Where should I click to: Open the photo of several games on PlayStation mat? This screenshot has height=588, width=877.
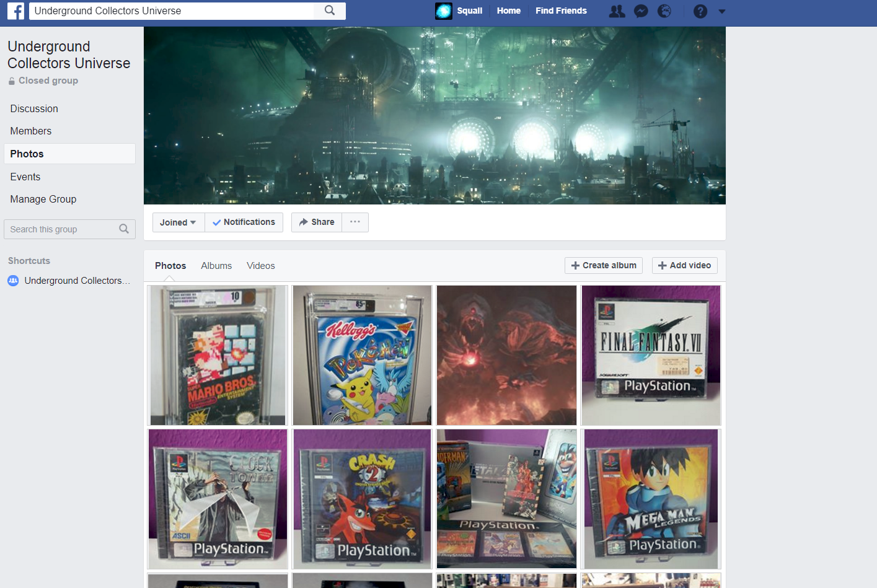pos(506,499)
